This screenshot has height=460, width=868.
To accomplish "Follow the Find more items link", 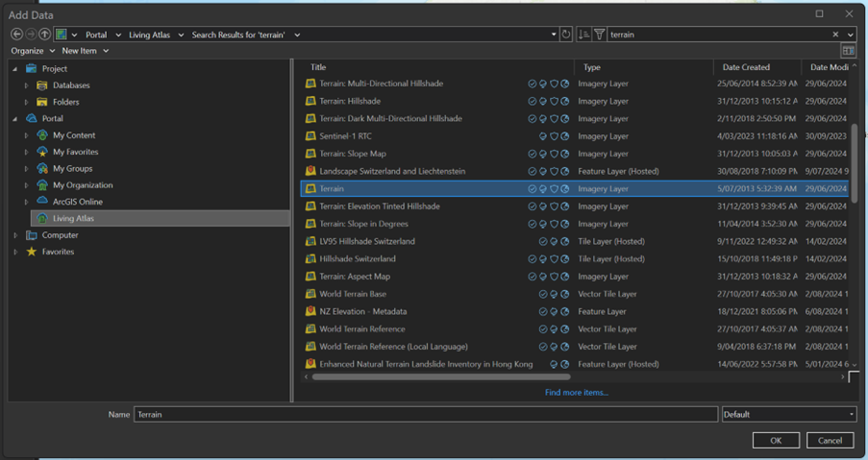I will [577, 393].
